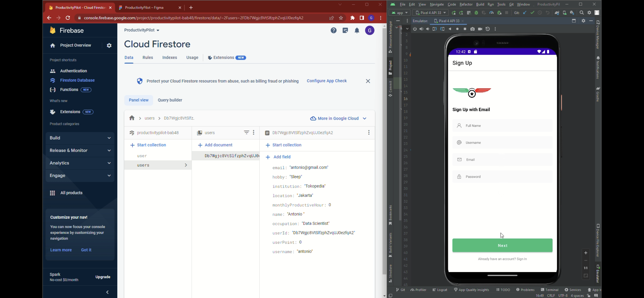Expand Analytics category in sidebar
The height and width of the screenshot is (298, 644).
coord(80,163)
